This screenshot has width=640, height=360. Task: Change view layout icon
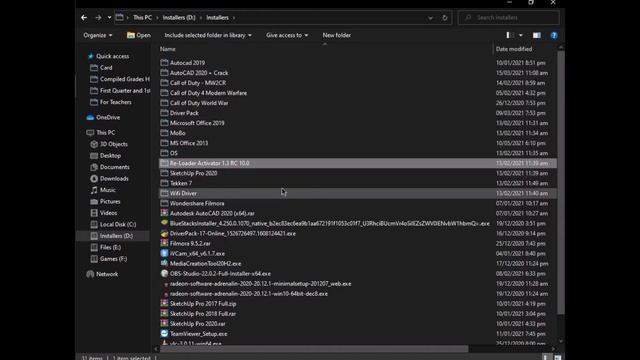[510, 36]
